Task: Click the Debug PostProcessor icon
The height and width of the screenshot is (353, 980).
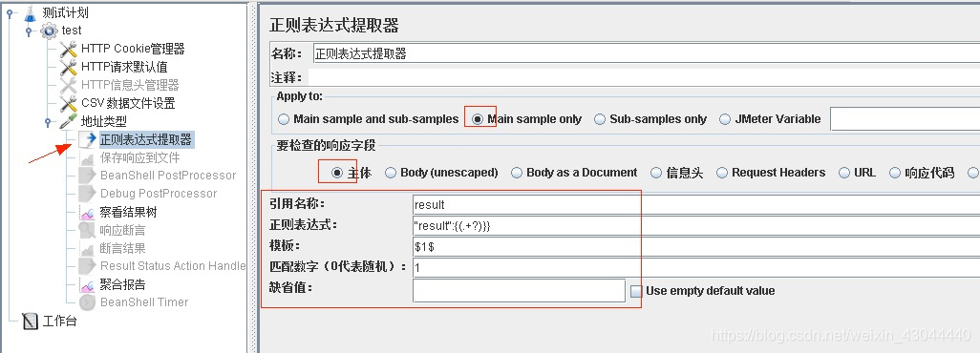Action: point(88,195)
